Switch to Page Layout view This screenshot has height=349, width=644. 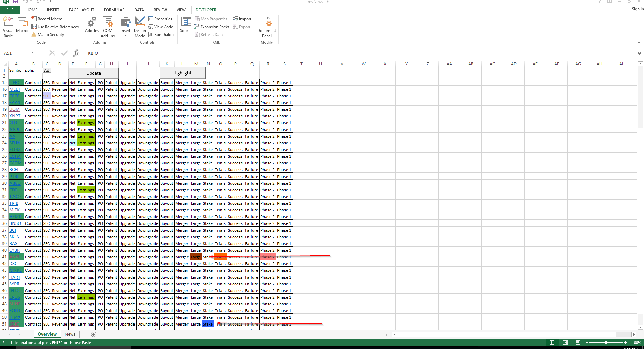(565, 343)
